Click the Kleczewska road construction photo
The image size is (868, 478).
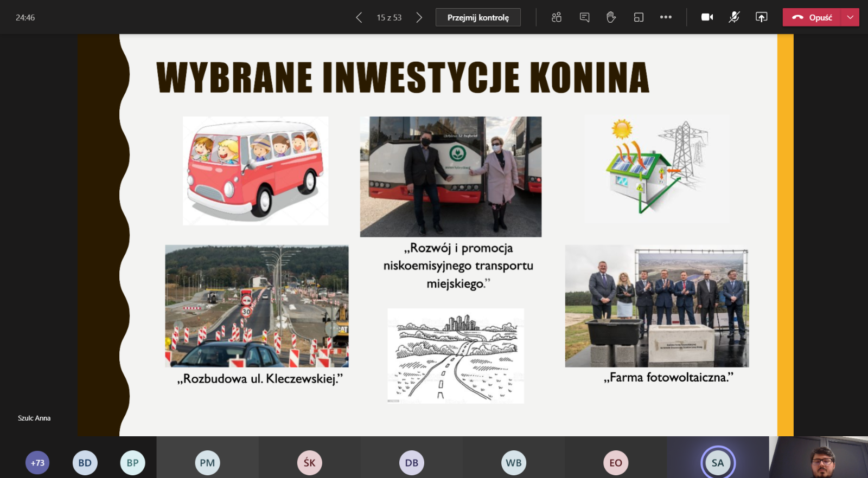pyautogui.click(x=257, y=306)
